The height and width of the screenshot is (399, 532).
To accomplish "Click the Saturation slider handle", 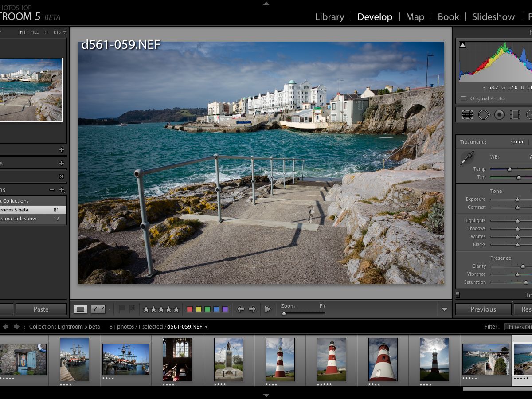I will 526,282.
